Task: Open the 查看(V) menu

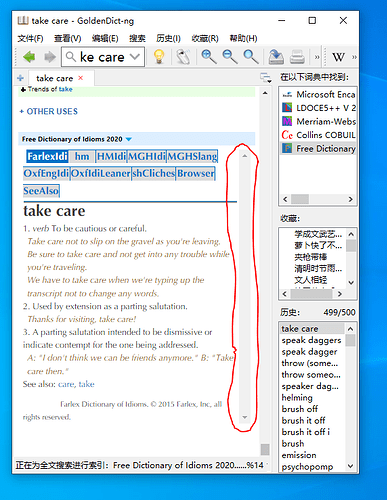Action: (x=68, y=38)
